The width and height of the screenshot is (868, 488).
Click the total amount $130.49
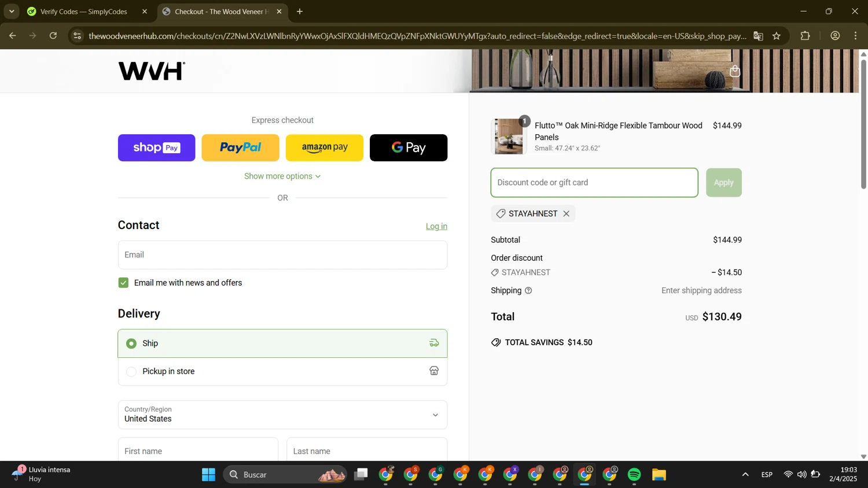(x=722, y=317)
